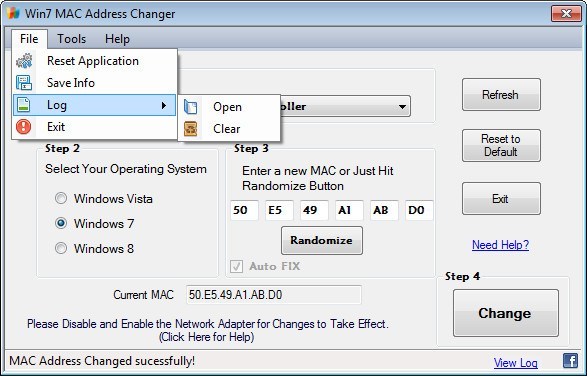
Task: Click the red Exit warning icon
Action: click(x=24, y=127)
